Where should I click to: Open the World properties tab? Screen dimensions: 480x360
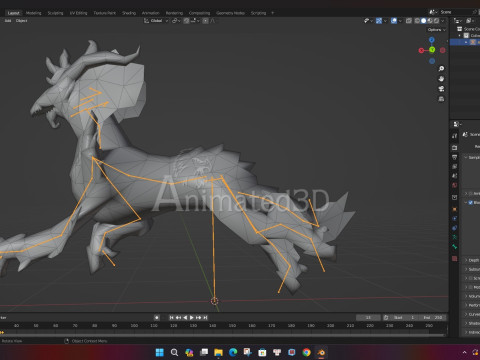pyautogui.click(x=455, y=185)
